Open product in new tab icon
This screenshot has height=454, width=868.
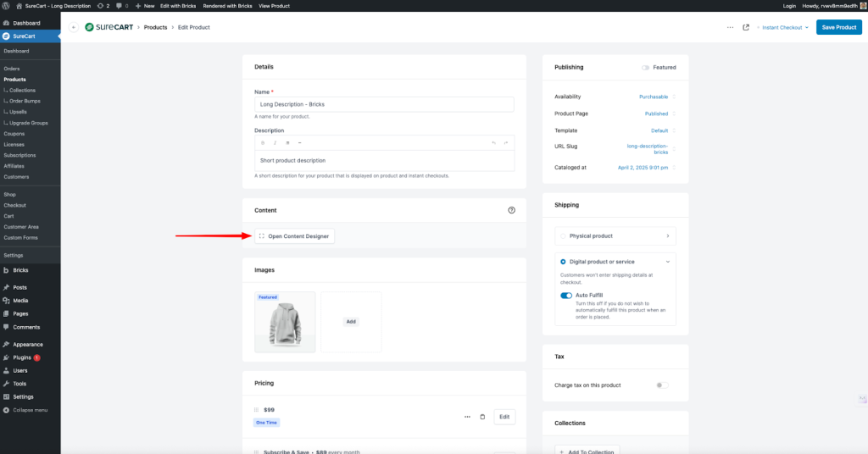pos(746,27)
